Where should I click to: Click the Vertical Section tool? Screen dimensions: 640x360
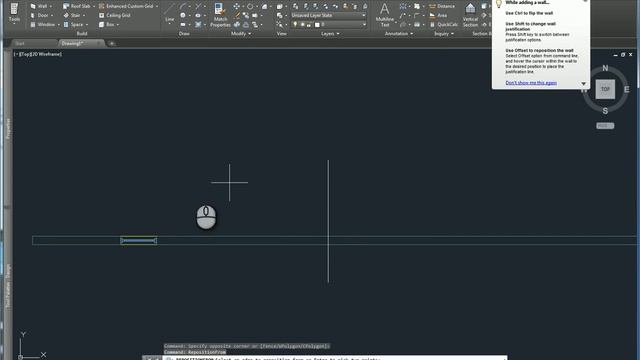pos(470,16)
